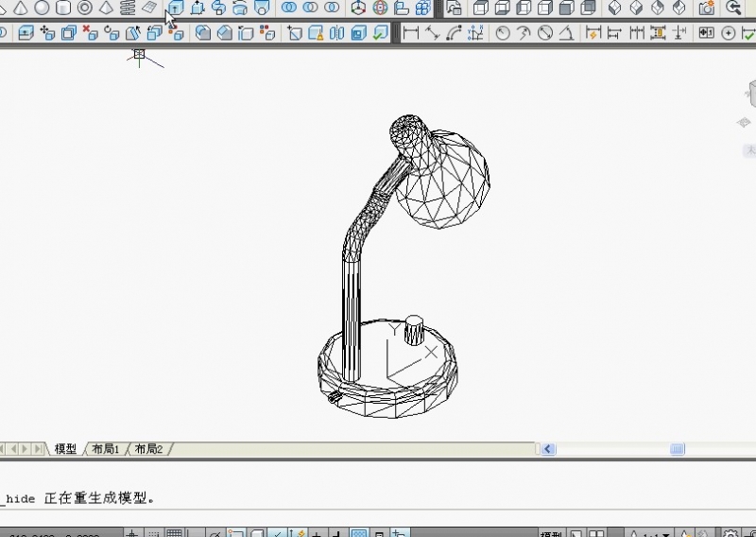Select the Center Mark tool
The width and height of the screenshot is (756, 537).
click(x=728, y=33)
